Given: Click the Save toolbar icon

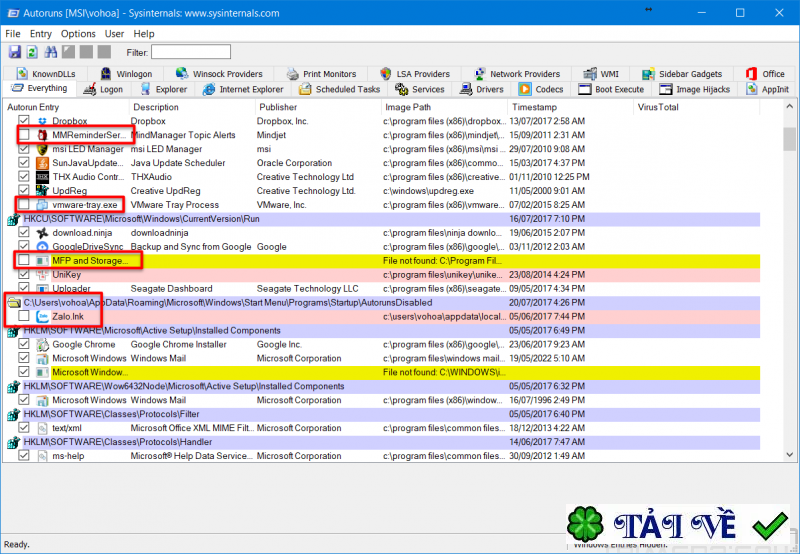Looking at the screenshot, I should click(15, 52).
